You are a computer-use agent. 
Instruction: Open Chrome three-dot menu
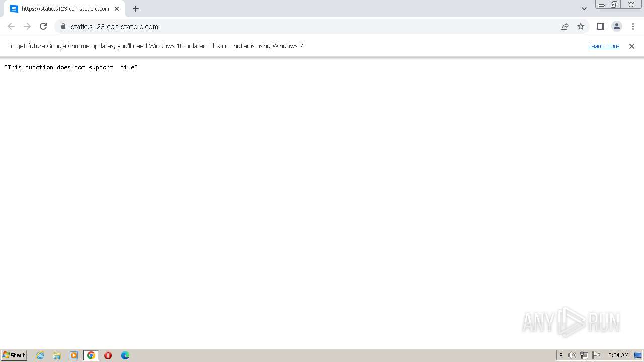click(633, 26)
